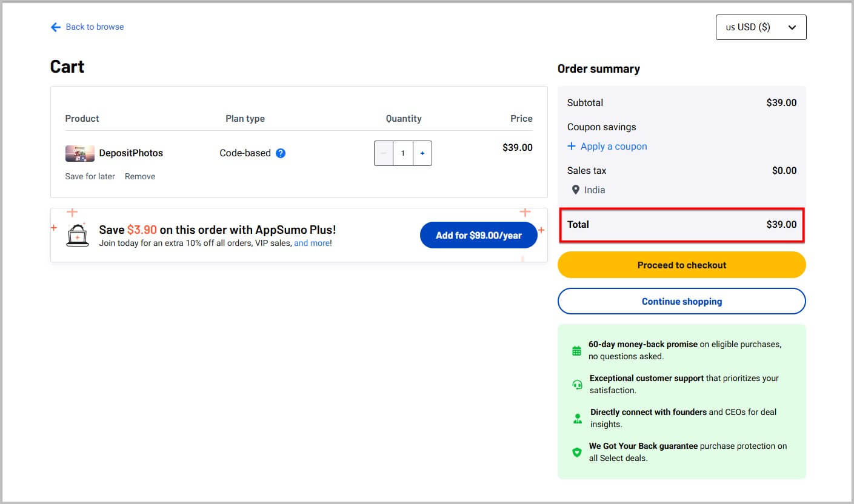Add AppSumo Plus for $99.00/year
The image size is (854, 504).
[x=478, y=235]
